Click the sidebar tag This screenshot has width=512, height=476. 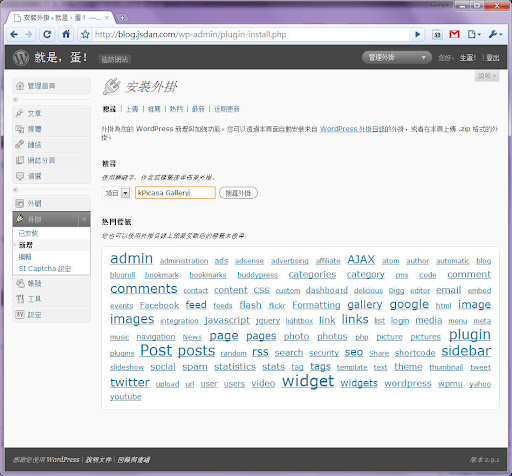(x=466, y=351)
